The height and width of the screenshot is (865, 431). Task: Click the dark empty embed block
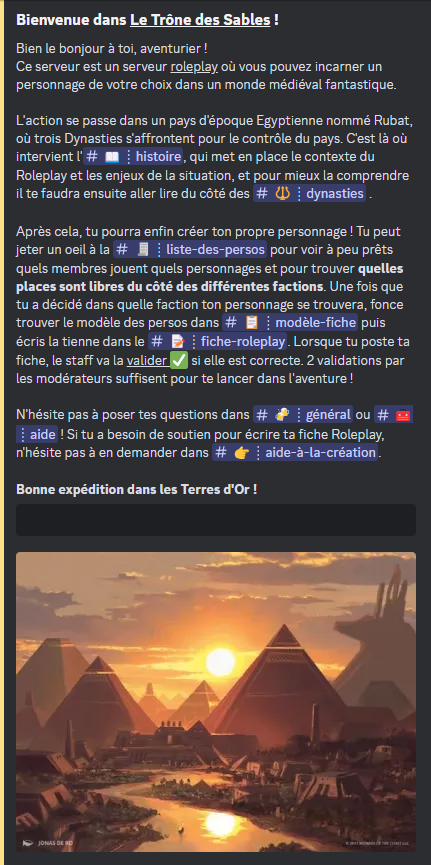pyautogui.click(x=216, y=520)
